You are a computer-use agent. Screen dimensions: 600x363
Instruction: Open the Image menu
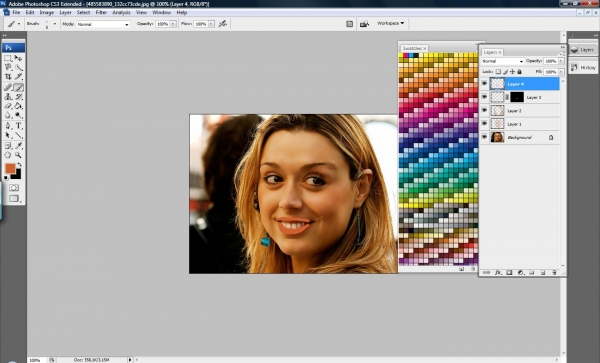[x=47, y=13]
